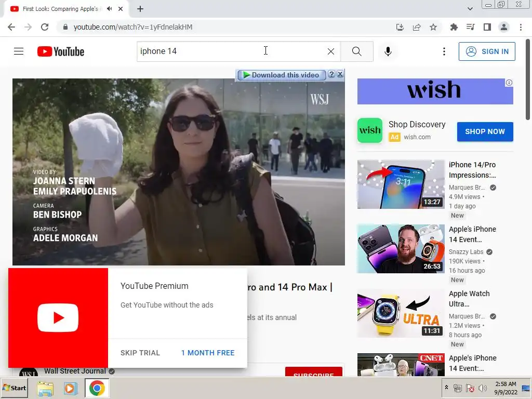Expand tab search dropdown arrow
Viewport: 532px width, 399px height.
470,9
